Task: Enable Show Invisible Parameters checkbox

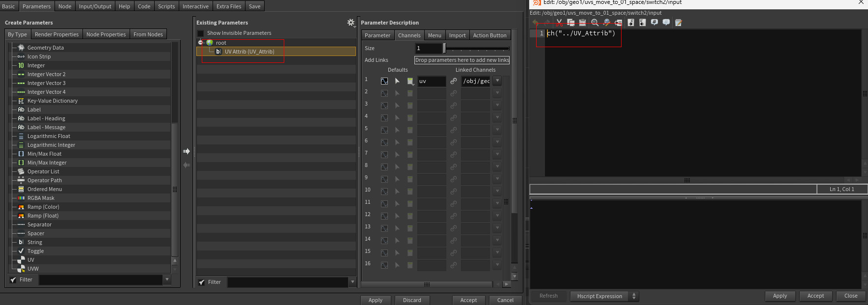Action: pos(201,33)
